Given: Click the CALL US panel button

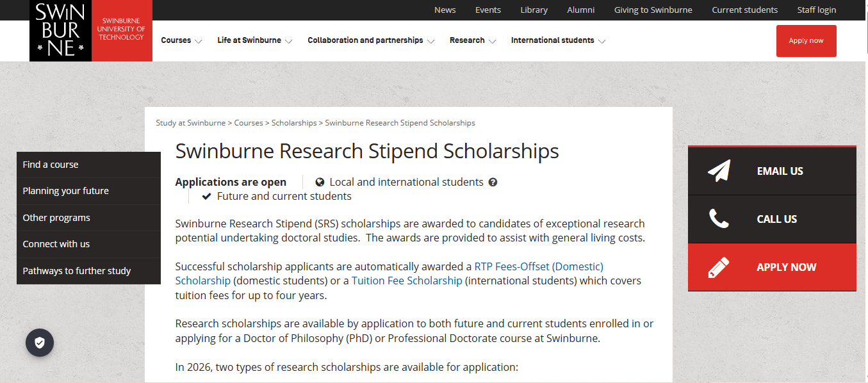Looking at the screenshot, I should [x=772, y=219].
